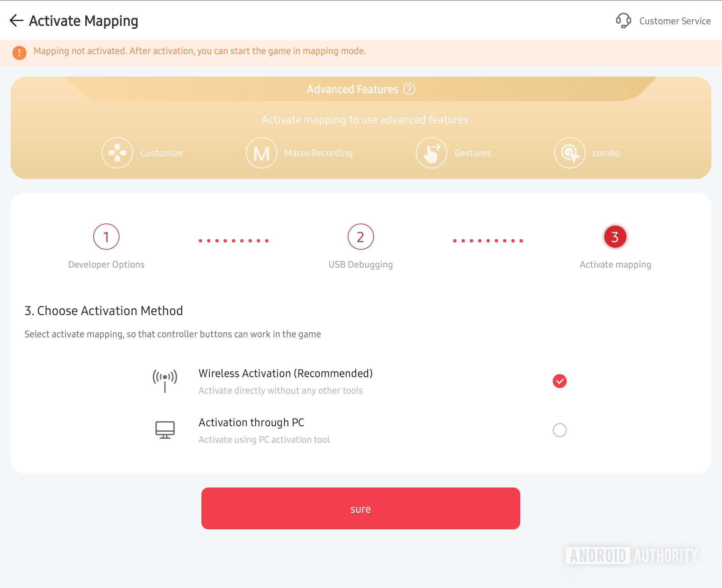Image resolution: width=722 pixels, height=588 pixels.
Task: Press the Sure confirmation button
Action: pos(361,509)
